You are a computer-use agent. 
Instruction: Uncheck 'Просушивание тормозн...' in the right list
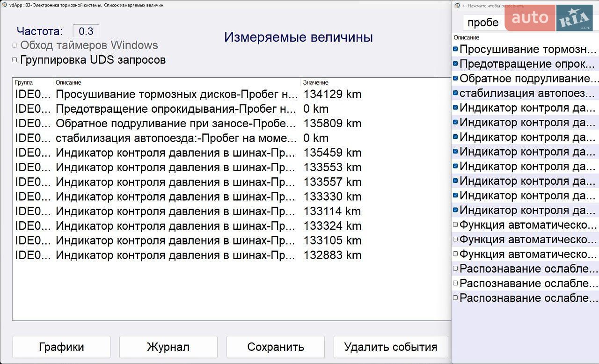click(x=455, y=49)
